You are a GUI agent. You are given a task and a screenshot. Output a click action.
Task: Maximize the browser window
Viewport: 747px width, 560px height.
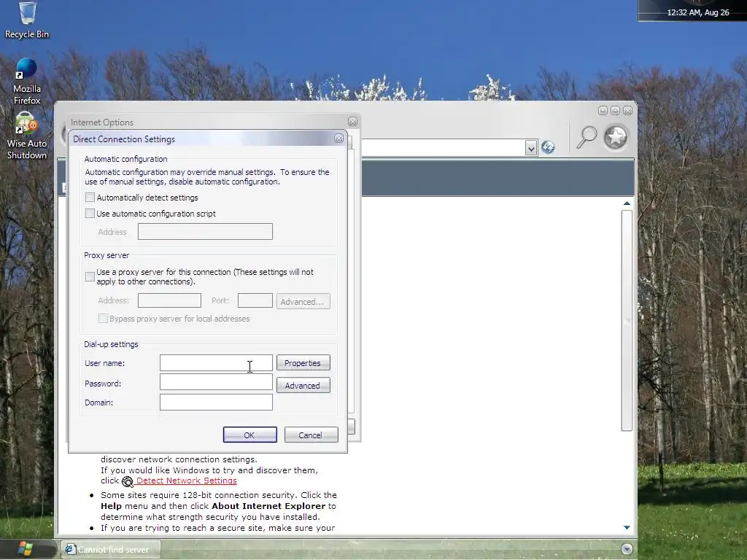click(x=615, y=111)
